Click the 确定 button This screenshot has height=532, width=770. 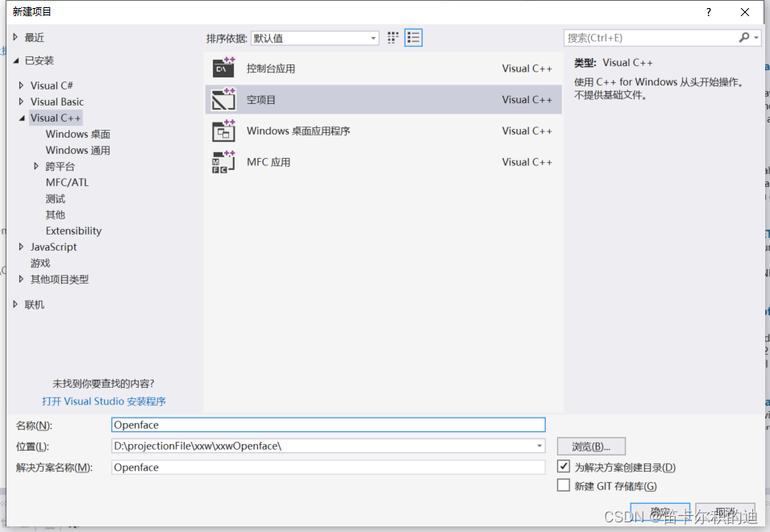click(x=660, y=512)
